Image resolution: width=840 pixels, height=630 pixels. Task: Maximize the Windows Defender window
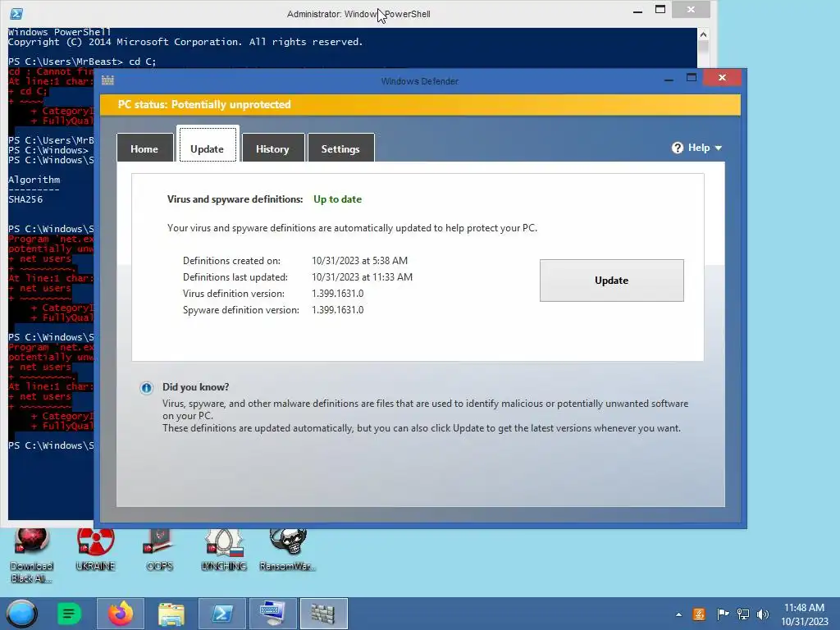pos(692,78)
